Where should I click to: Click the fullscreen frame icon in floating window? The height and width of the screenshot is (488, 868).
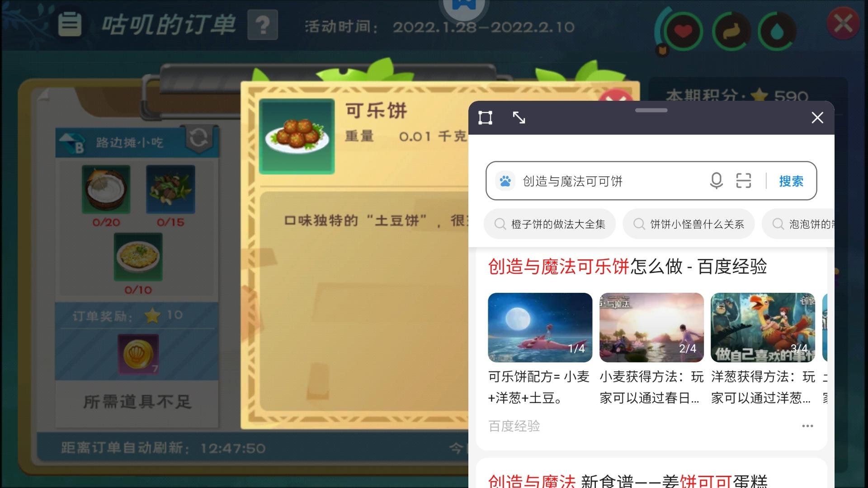pos(485,118)
